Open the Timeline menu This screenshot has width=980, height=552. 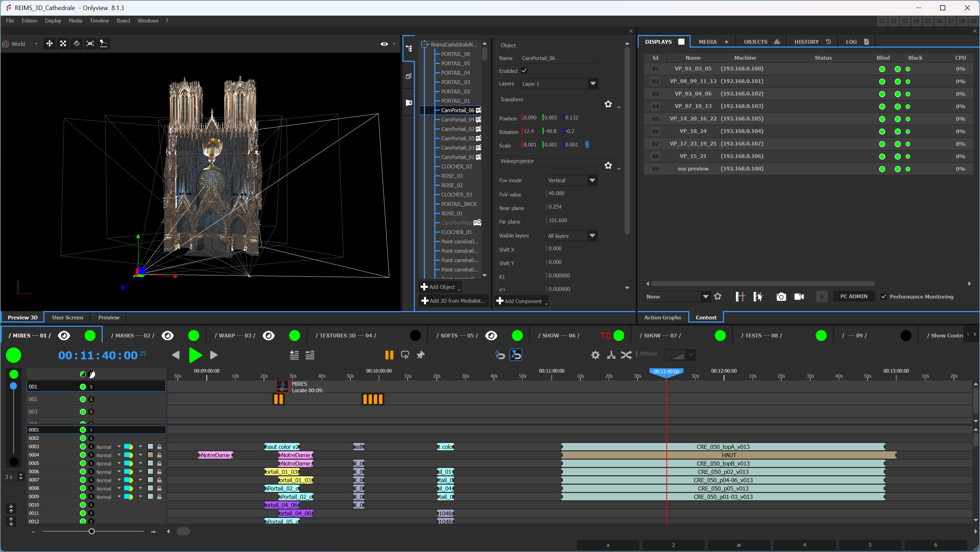pos(99,20)
